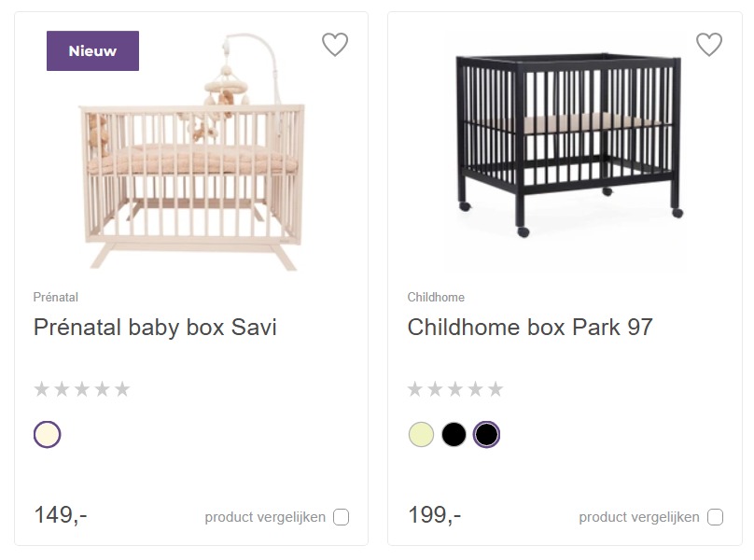
Task: Click star rating of Prénatal baby box Savi
Action: tap(82, 388)
